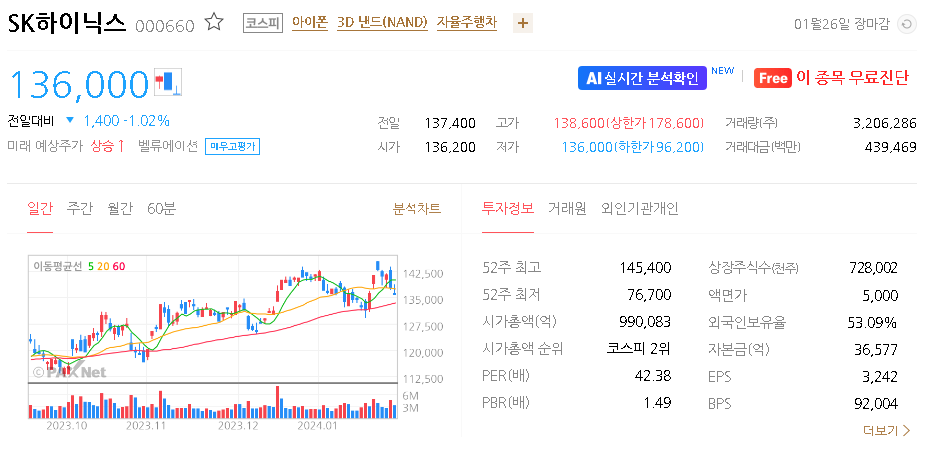Click the Free 이 종목 무료진단 link
Viewport: 928px width, 450px height.
coord(831,78)
